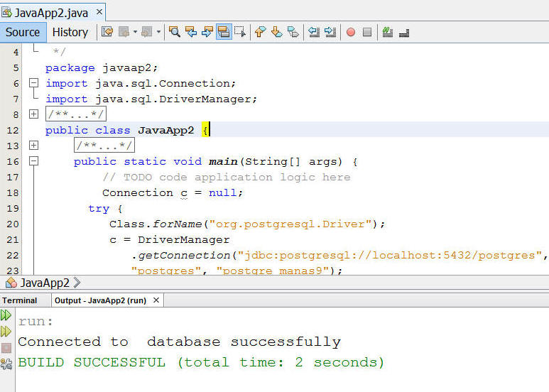Click Re-run with different parameters icon
This screenshot has height=392, width=549.
pyautogui.click(x=6, y=332)
